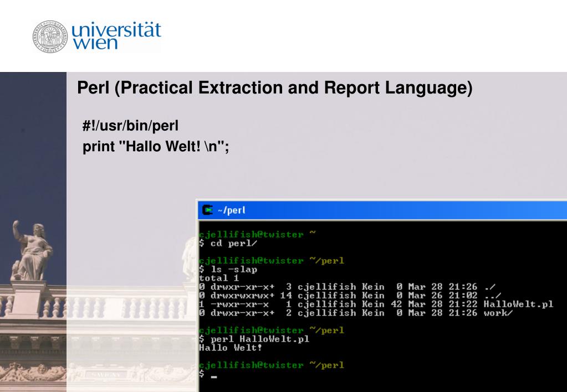The width and height of the screenshot is (567, 392).
Task: Select the '../' directory listing row
Action: (x=350, y=295)
